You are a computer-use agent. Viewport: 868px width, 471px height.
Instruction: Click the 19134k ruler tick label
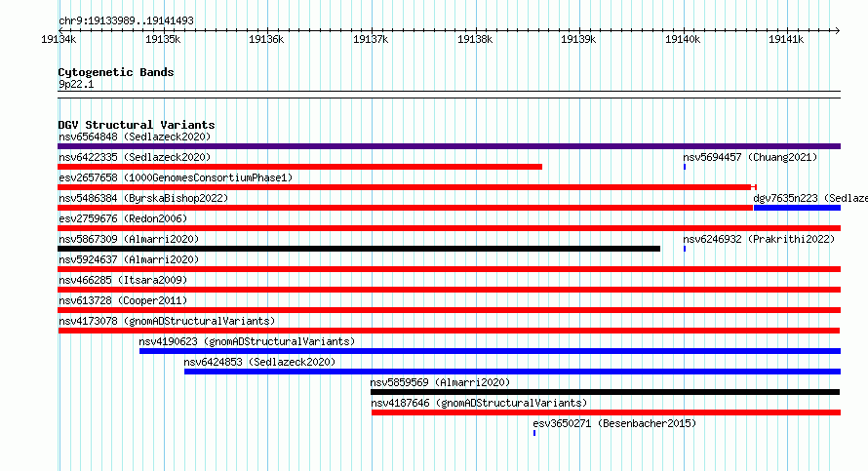pos(59,39)
